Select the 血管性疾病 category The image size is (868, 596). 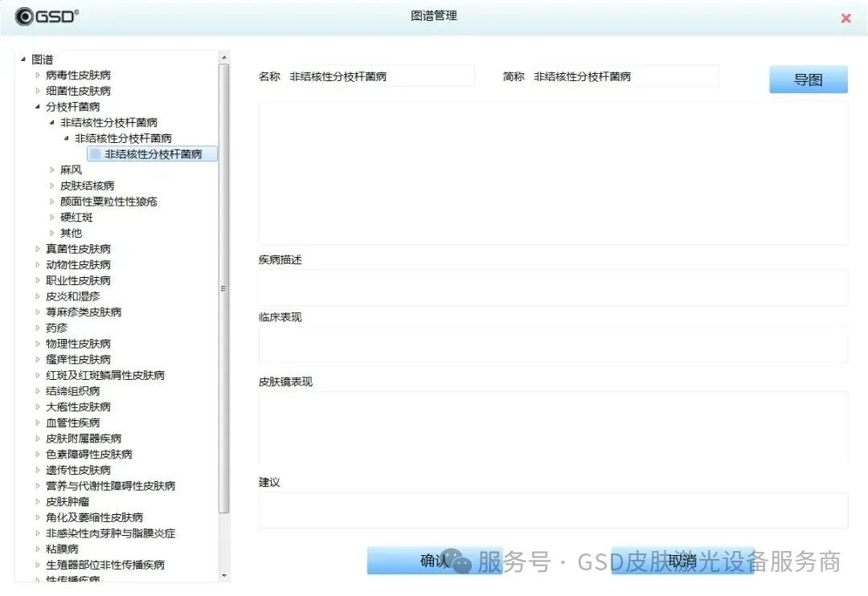coord(72,422)
